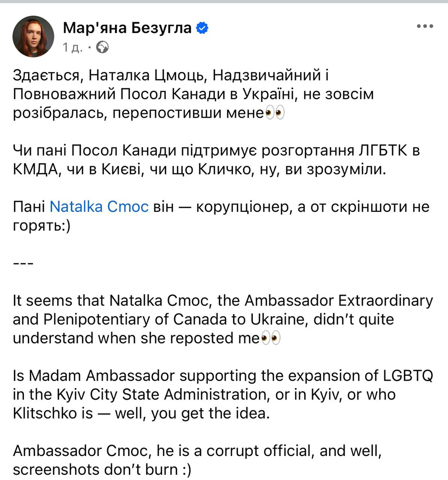Follow the blue Natalka Cmoc mention link
The image size is (448, 480).
coord(99,207)
